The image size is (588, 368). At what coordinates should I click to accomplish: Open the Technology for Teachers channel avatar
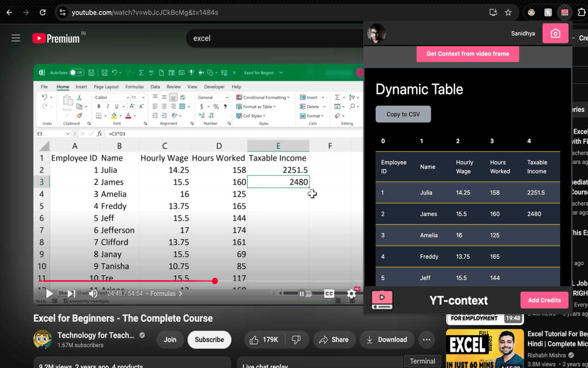(x=43, y=339)
